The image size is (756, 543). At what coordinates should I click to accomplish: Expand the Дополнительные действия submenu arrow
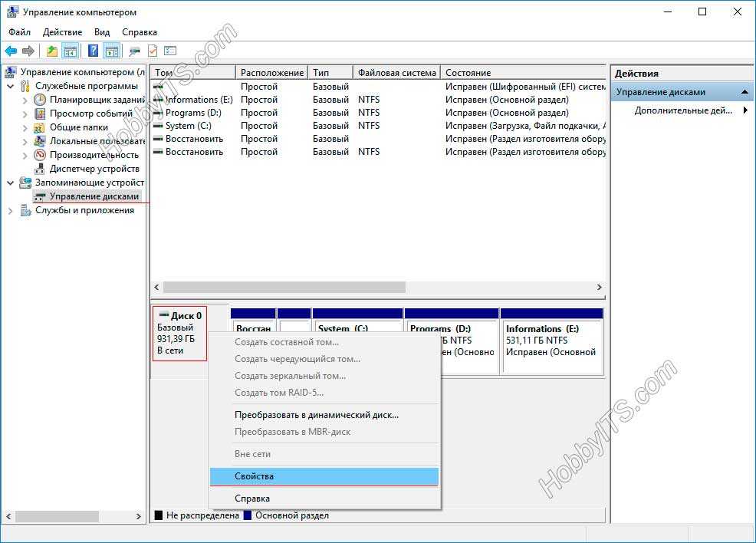point(745,110)
